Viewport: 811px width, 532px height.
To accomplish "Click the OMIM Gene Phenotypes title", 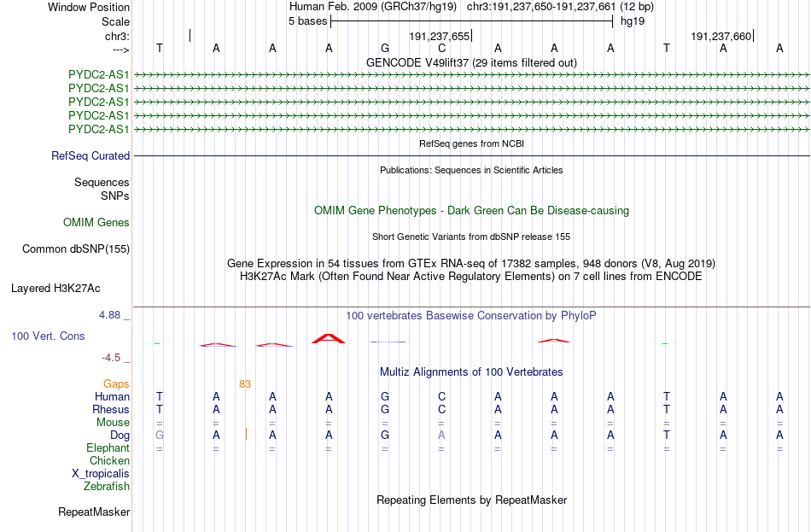I will [x=472, y=211].
